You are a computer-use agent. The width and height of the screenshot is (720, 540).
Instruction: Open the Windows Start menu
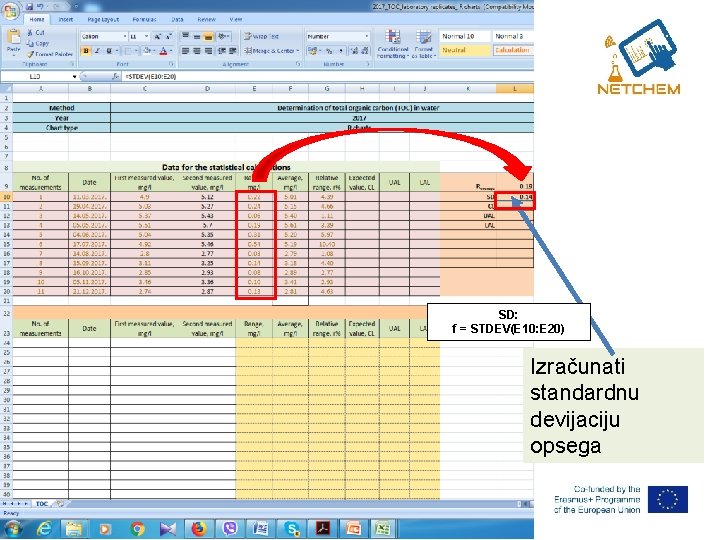click(11, 529)
